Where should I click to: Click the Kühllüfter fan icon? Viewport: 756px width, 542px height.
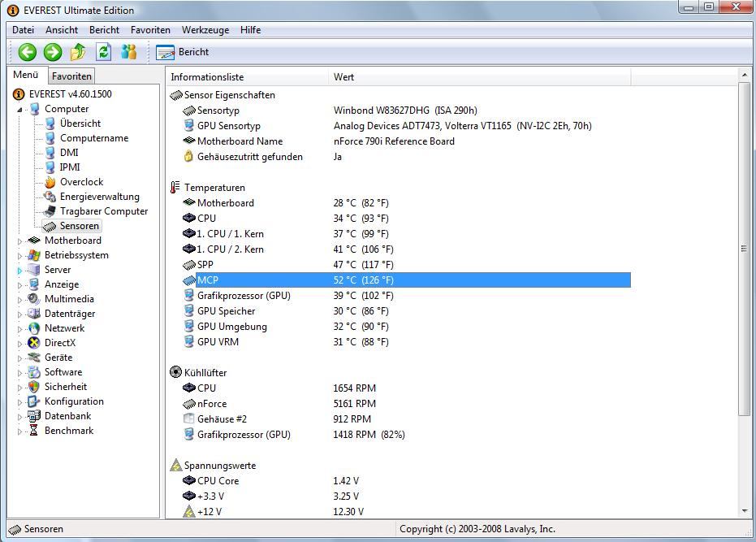click(x=176, y=373)
